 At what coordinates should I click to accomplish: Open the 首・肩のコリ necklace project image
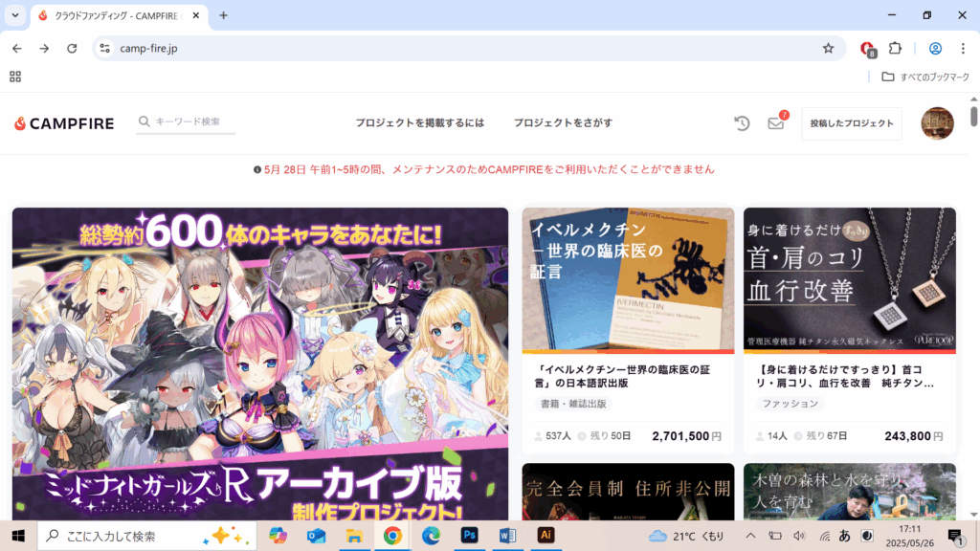click(x=850, y=280)
